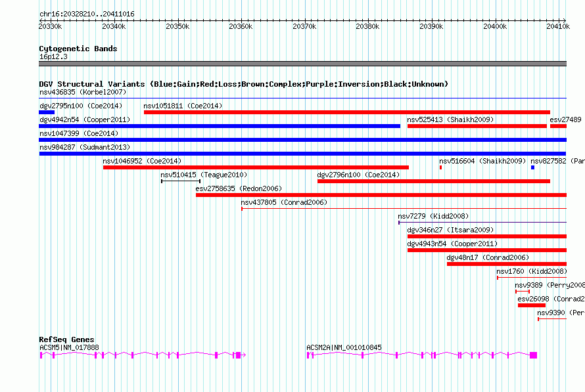Click the red nsv1046952 loss bar

[x=256, y=167]
